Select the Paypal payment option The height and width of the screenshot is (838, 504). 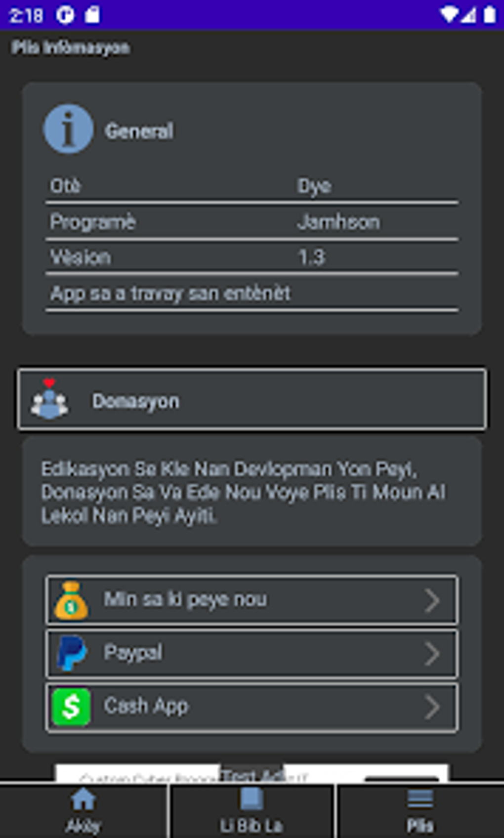pos(252,653)
